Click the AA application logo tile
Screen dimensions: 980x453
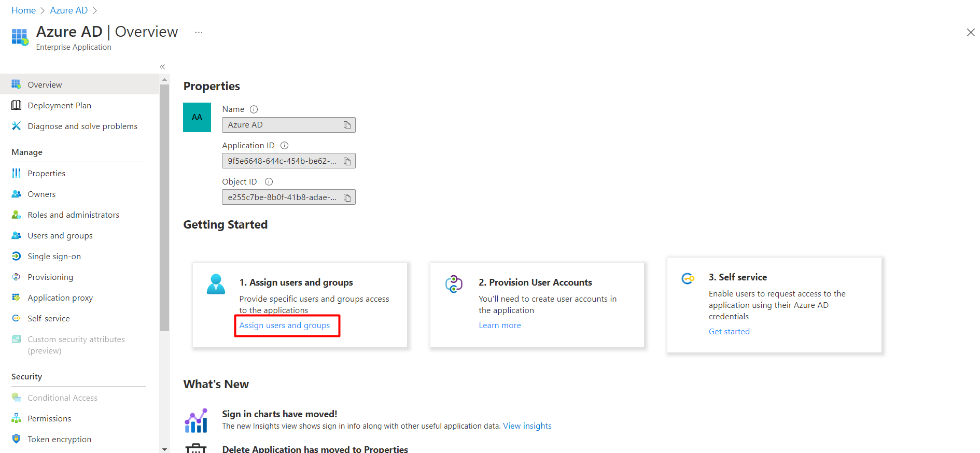[x=197, y=117]
